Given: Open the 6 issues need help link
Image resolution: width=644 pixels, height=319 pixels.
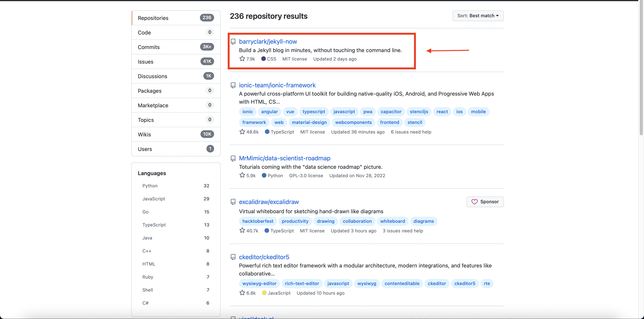Looking at the screenshot, I should tap(411, 132).
